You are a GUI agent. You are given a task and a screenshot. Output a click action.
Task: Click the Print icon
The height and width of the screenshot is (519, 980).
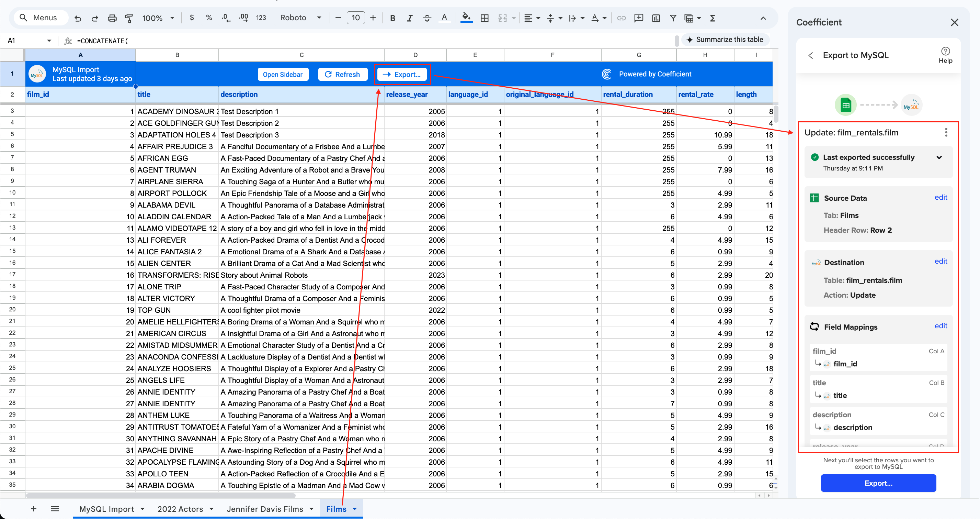112,18
